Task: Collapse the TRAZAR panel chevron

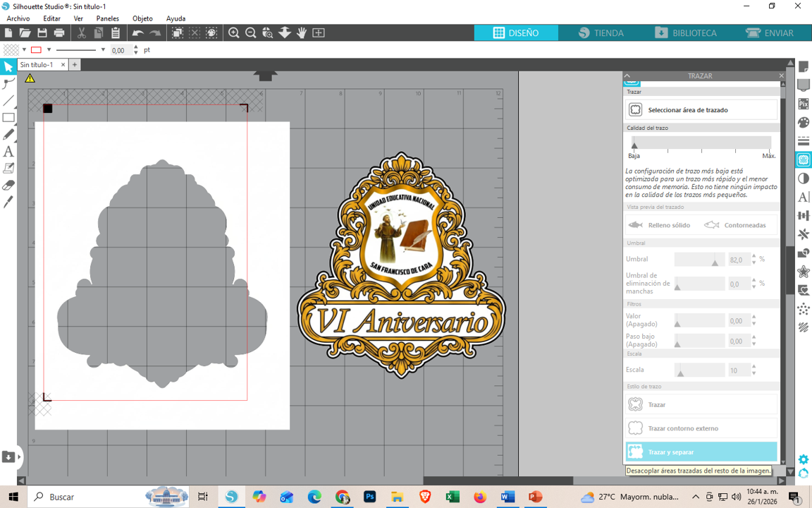Action: click(x=627, y=75)
